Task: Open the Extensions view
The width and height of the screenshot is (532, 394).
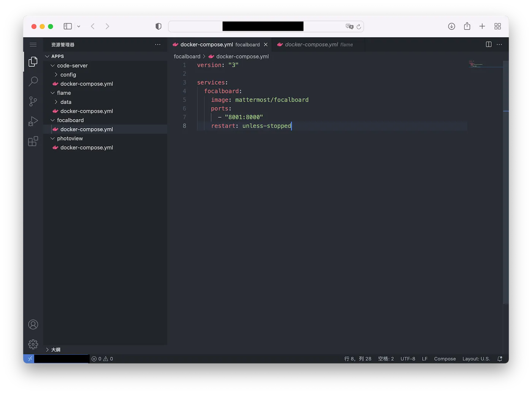Action: 33,141
